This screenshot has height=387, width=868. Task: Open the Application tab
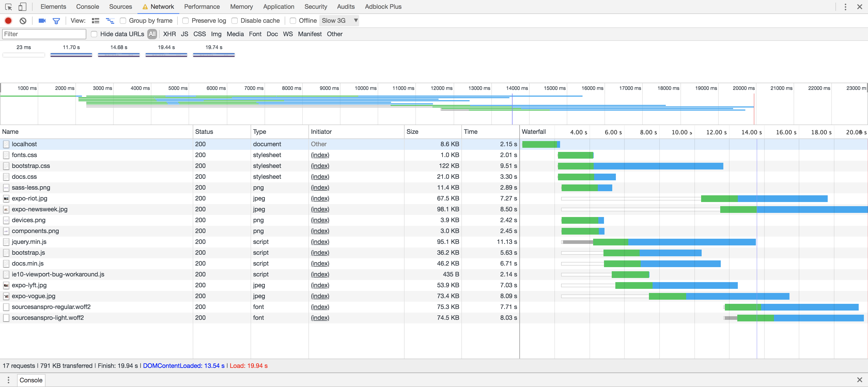tap(278, 7)
